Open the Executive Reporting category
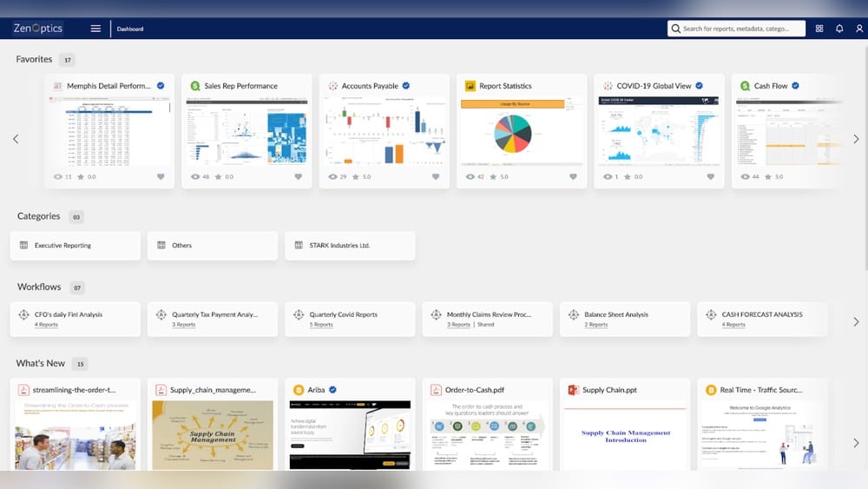This screenshot has width=868, height=489. coord(76,245)
